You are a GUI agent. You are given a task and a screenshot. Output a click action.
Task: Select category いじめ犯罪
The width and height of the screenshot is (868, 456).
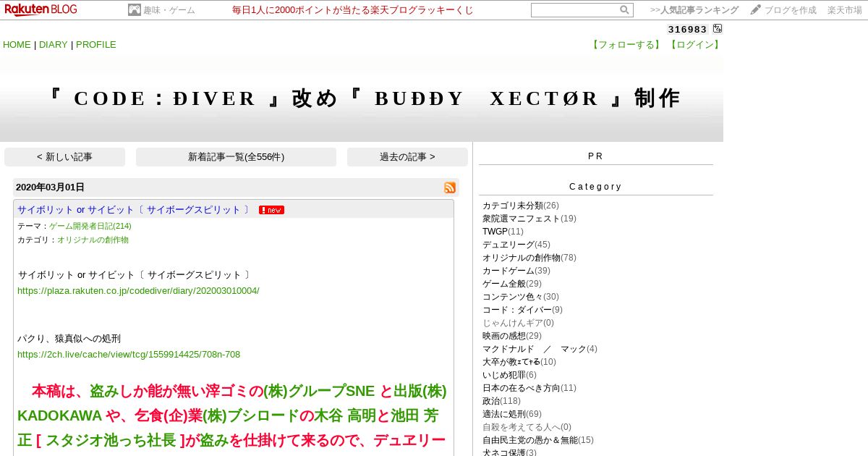click(x=503, y=375)
